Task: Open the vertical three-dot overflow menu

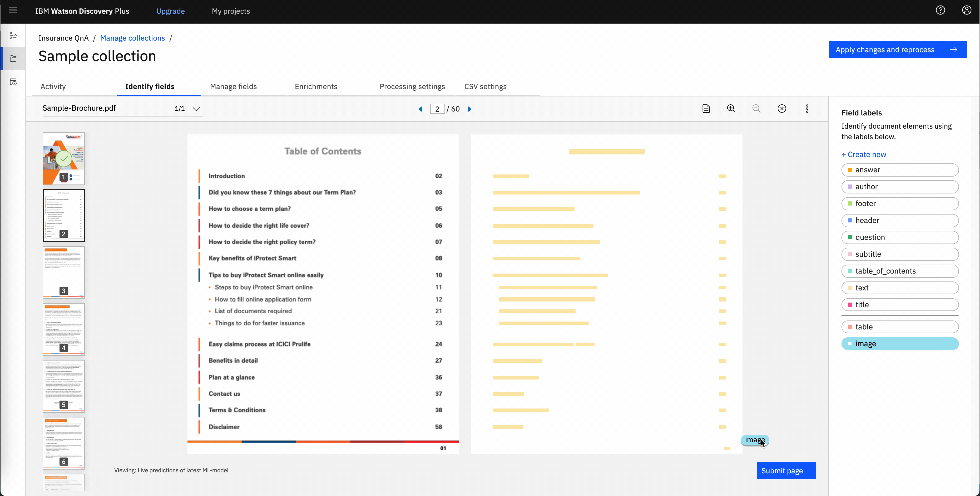Action: coord(807,109)
